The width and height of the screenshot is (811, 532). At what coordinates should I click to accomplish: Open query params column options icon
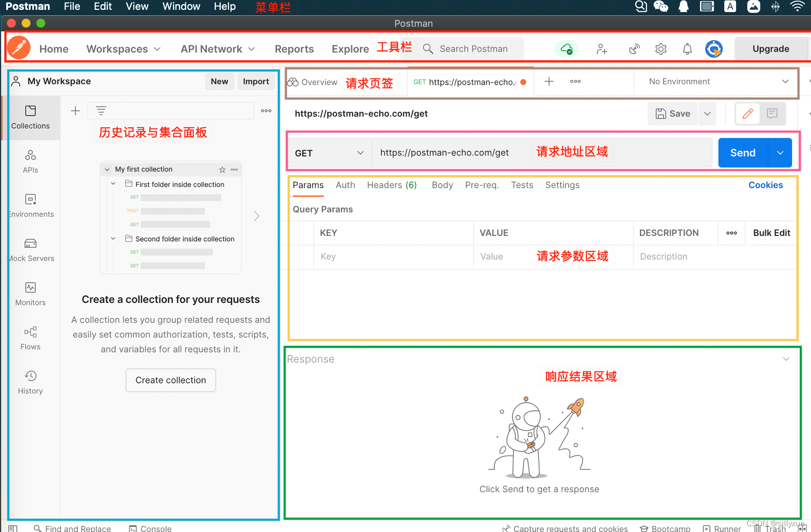[731, 233]
